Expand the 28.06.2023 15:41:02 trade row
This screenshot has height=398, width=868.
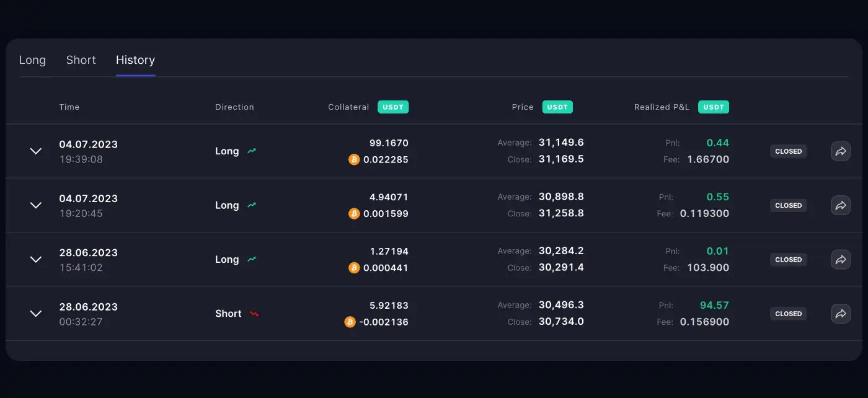pos(36,260)
